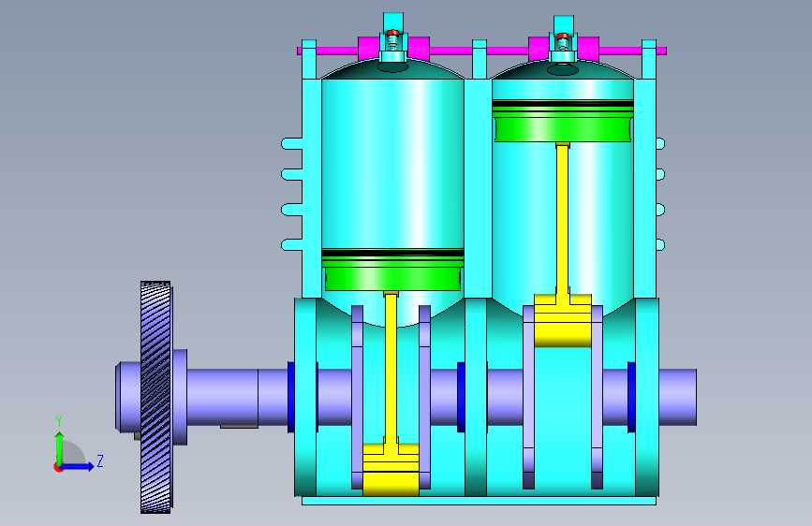Pick the left yellow connecting rod
The height and width of the screenshot is (526, 812).
tap(391, 393)
